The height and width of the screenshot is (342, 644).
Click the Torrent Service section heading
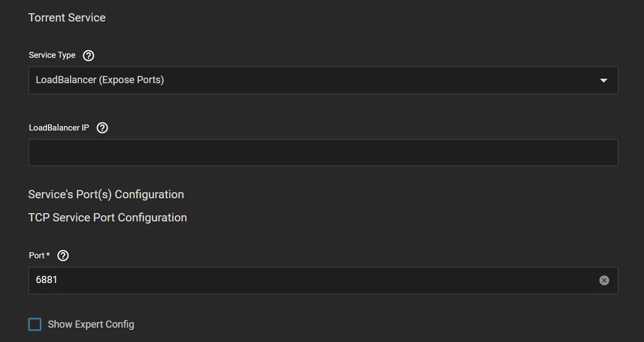tap(67, 18)
